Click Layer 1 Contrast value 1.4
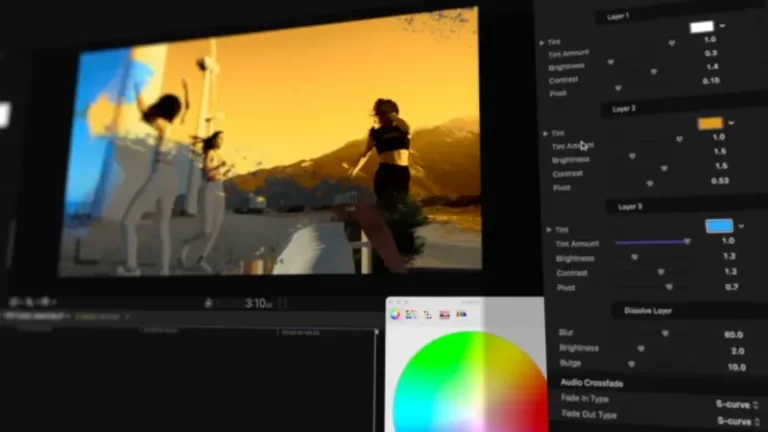The image size is (768, 432). (x=713, y=67)
